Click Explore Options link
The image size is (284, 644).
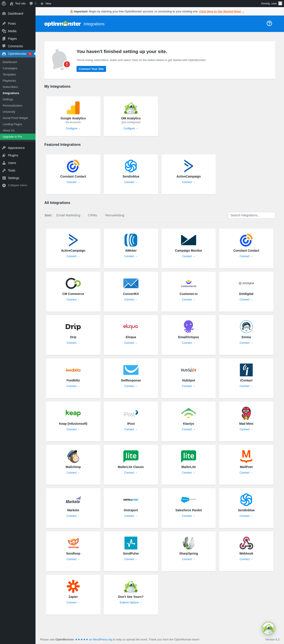[131, 603]
